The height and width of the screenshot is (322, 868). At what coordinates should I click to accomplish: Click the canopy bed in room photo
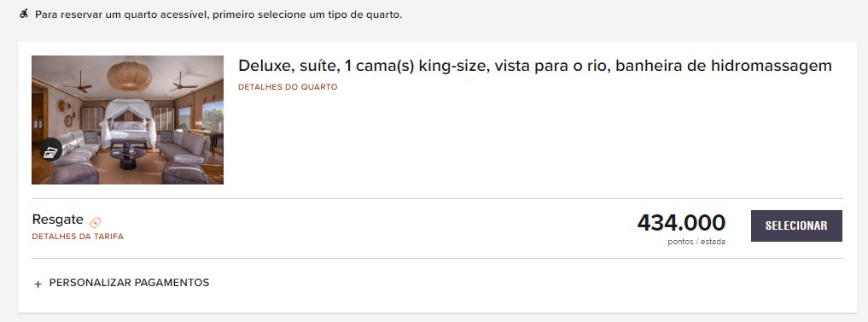[x=128, y=124]
